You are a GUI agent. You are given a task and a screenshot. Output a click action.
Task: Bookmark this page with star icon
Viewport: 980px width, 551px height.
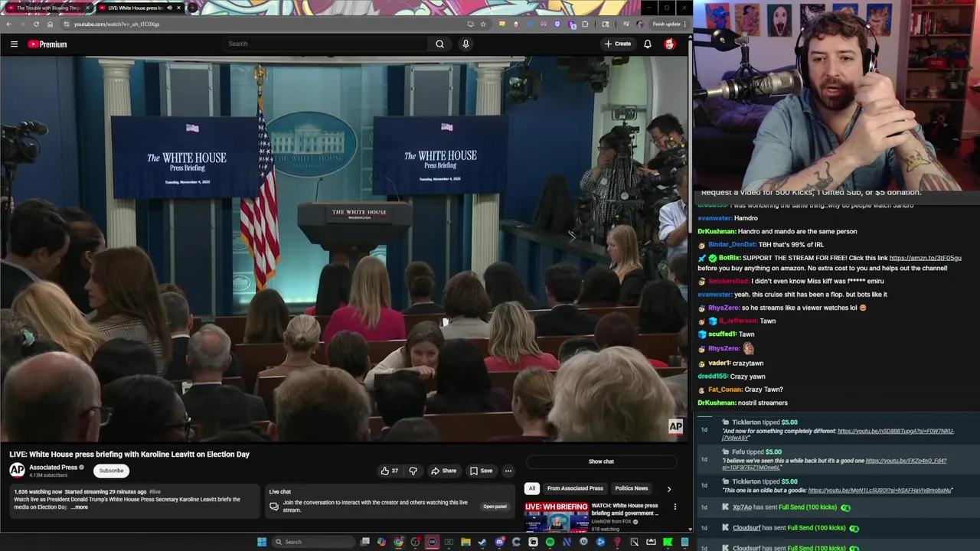click(482, 24)
